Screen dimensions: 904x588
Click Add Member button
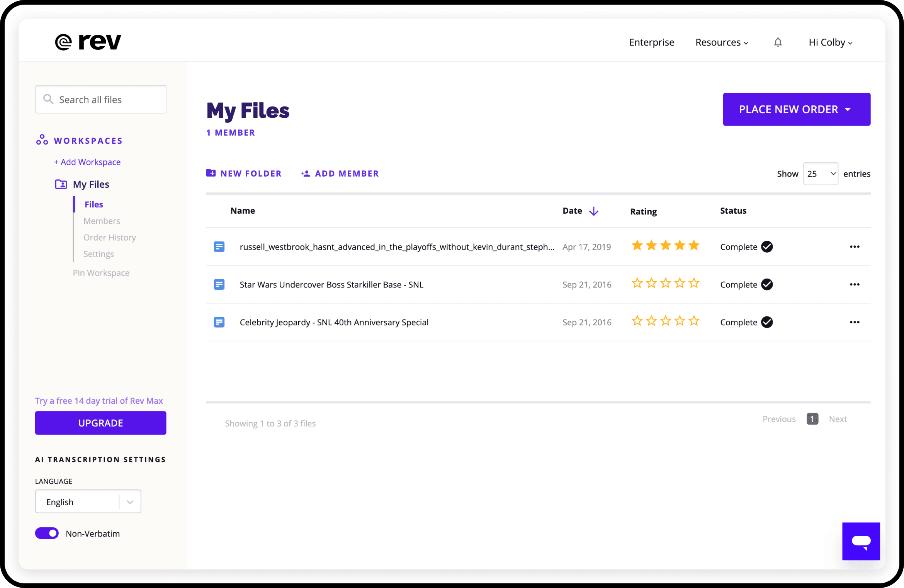[340, 173]
